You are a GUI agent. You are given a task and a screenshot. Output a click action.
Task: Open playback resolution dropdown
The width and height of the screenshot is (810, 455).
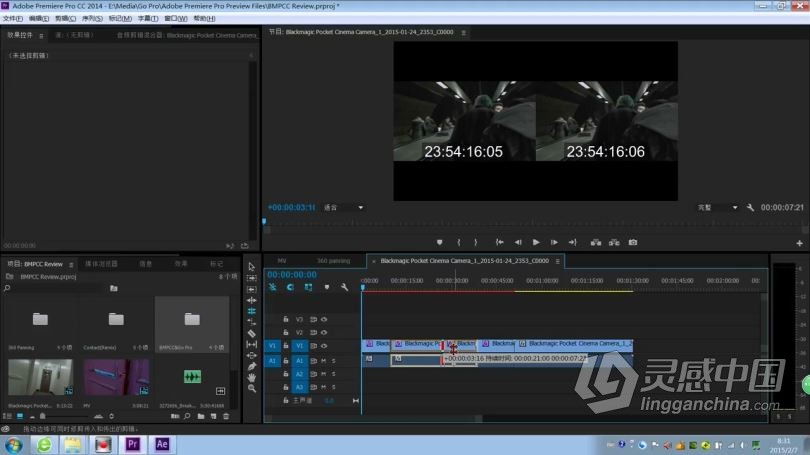click(x=718, y=208)
